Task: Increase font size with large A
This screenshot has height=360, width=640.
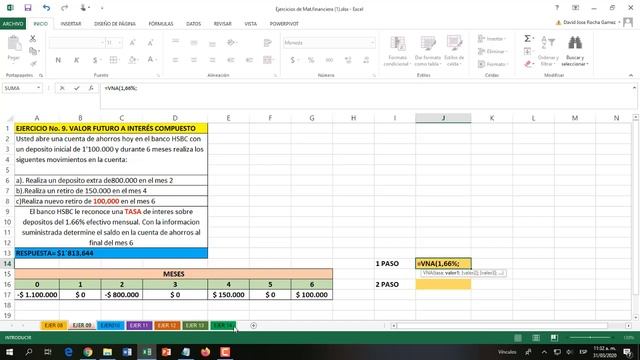Action: [132, 42]
